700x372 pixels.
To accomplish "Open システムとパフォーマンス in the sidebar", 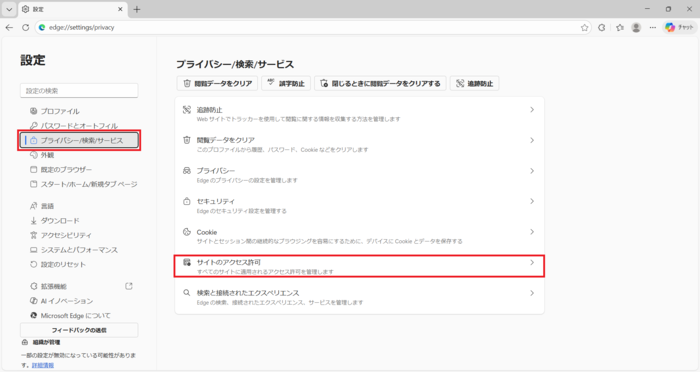I will 79,250.
